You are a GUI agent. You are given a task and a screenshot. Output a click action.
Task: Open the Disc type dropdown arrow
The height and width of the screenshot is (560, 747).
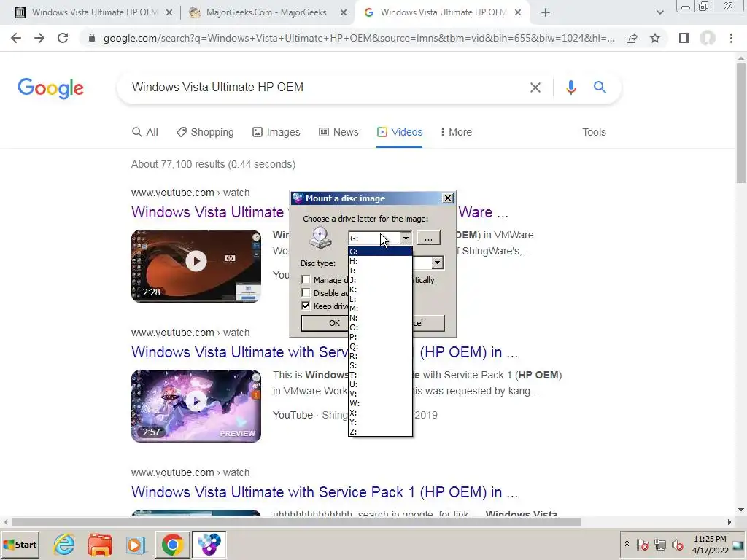(x=437, y=262)
